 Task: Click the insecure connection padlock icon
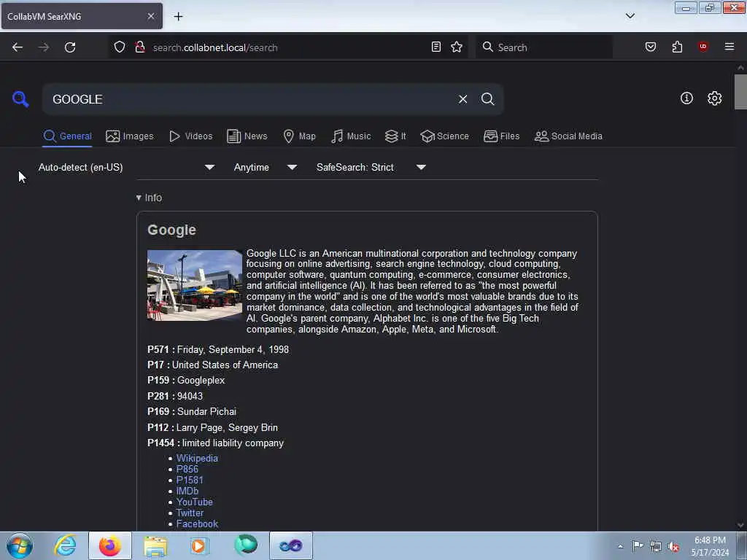pos(139,47)
